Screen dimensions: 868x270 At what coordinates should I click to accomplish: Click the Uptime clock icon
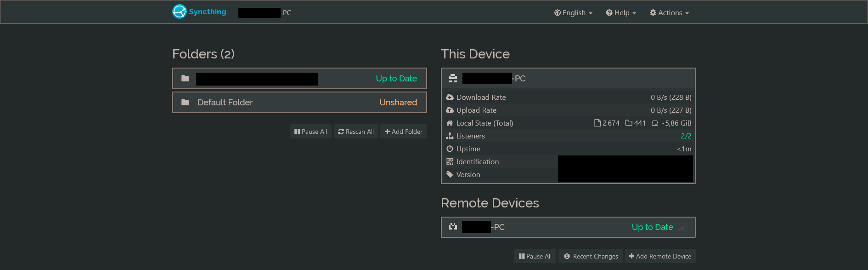coord(450,149)
